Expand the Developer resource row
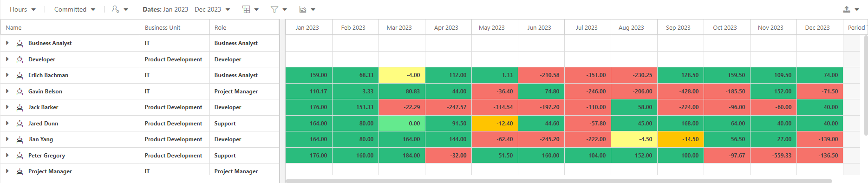Screen dimensions: 868x183 [7, 59]
